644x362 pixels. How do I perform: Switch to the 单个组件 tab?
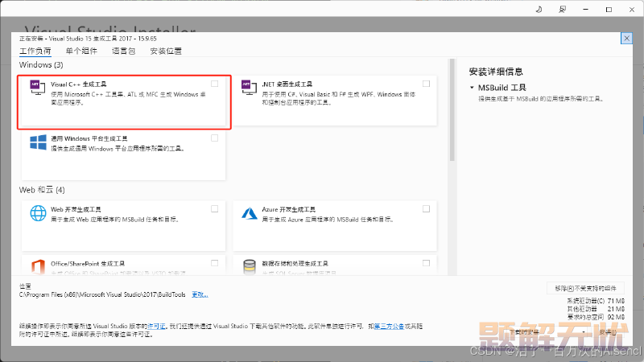[81, 51]
